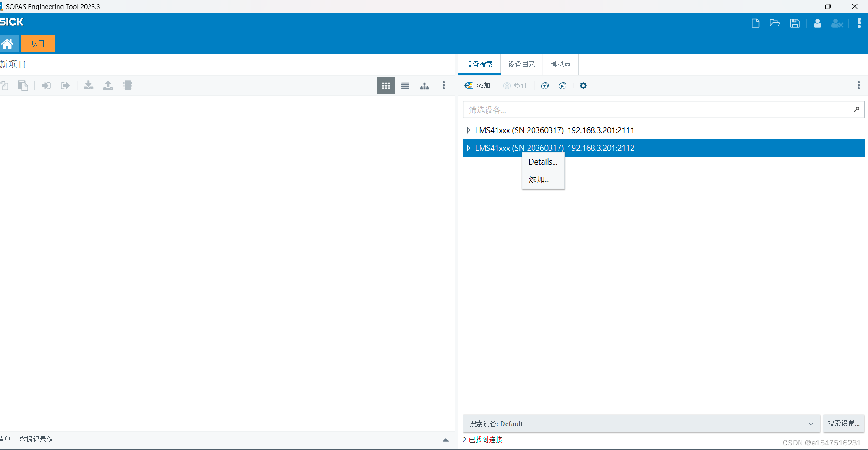Click the search profile dropdown arrow

[x=811, y=424]
